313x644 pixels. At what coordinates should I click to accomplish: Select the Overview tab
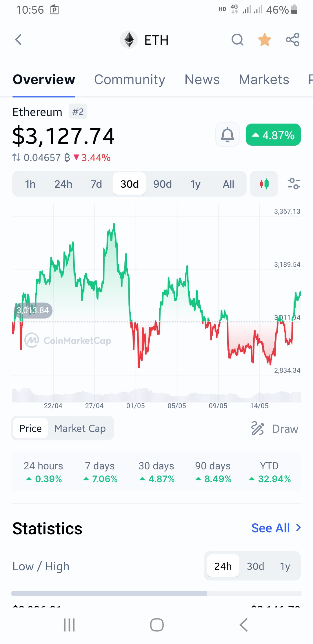coord(44,79)
